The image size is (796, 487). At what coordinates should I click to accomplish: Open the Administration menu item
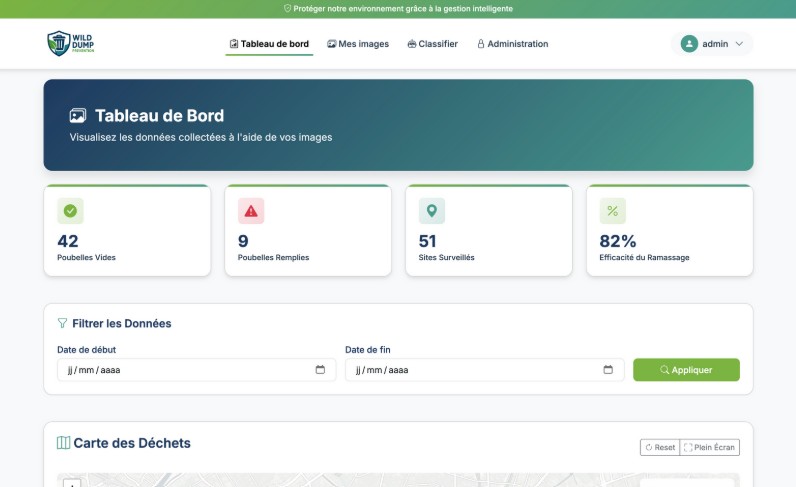(512, 44)
